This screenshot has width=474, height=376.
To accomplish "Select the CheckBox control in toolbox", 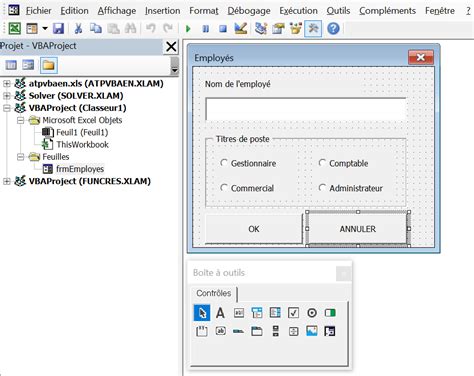I will pos(293,313).
